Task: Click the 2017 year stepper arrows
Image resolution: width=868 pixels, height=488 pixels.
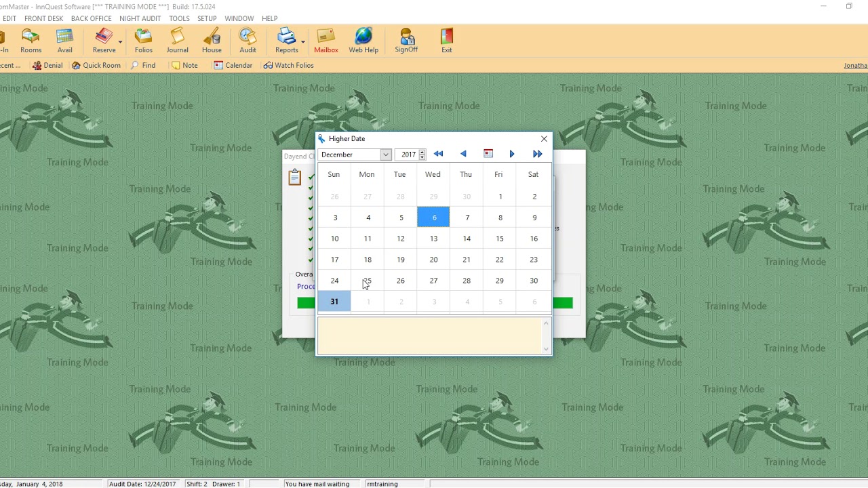Action: (422, 155)
